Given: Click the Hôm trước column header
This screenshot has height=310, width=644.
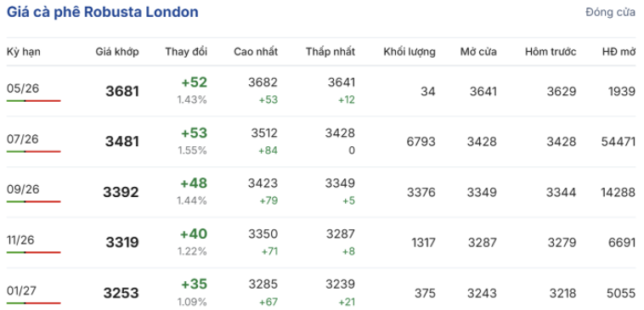Looking at the screenshot, I should (x=551, y=52).
